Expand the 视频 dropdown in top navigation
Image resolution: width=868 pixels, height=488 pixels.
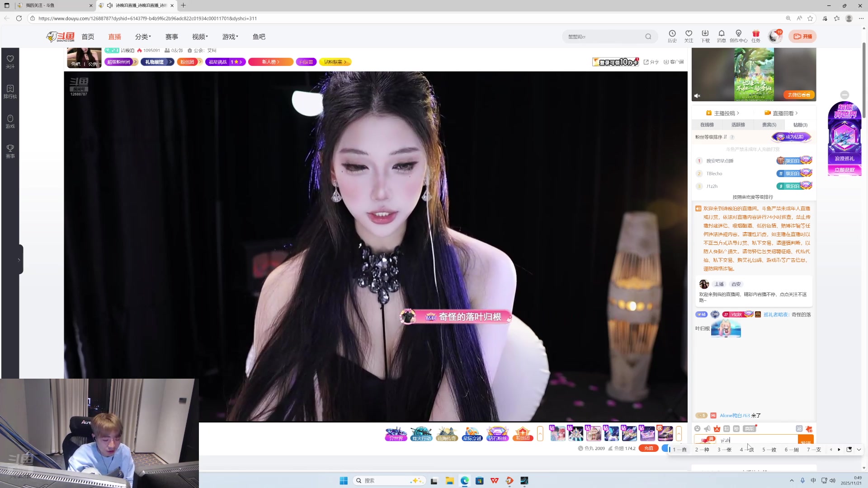[199, 37]
